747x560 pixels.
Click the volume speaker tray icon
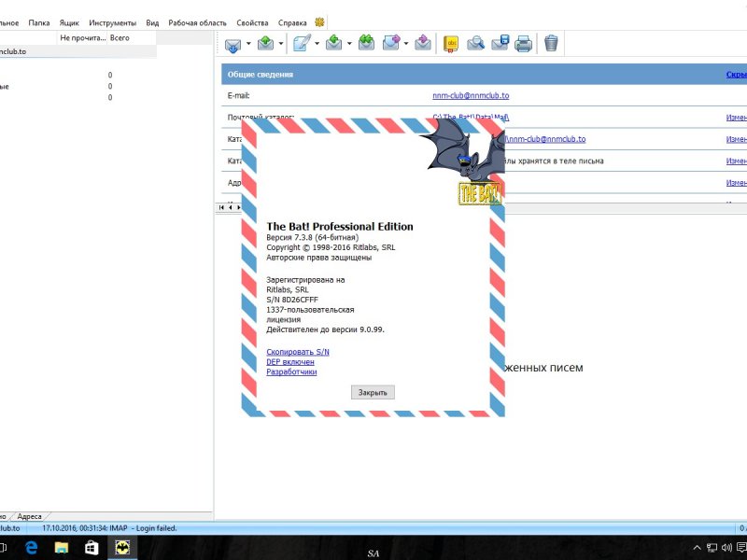pos(726,548)
